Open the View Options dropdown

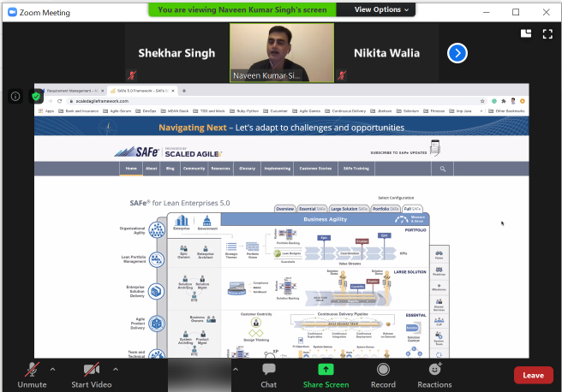pos(381,9)
